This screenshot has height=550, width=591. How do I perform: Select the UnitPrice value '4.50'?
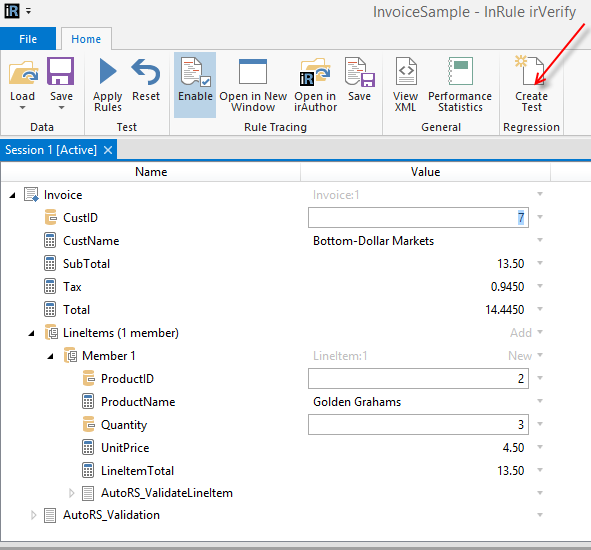[x=513, y=448]
